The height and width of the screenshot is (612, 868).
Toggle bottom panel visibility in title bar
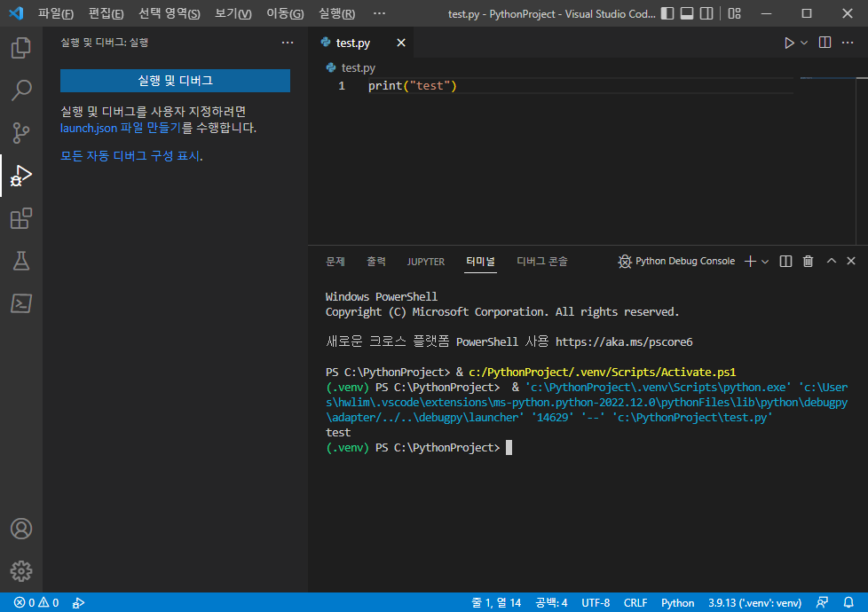(x=687, y=13)
